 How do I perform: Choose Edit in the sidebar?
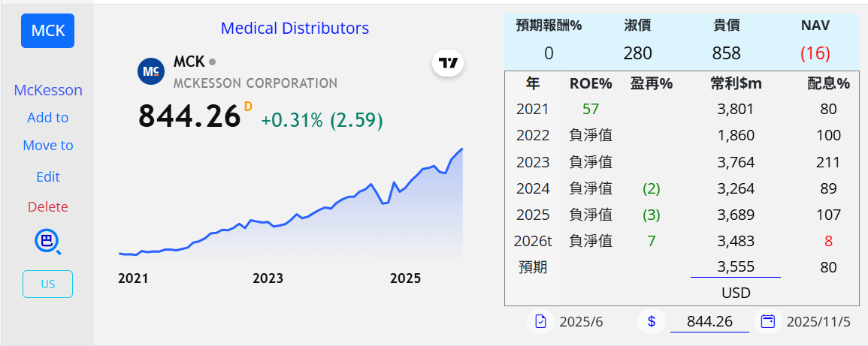(x=48, y=177)
